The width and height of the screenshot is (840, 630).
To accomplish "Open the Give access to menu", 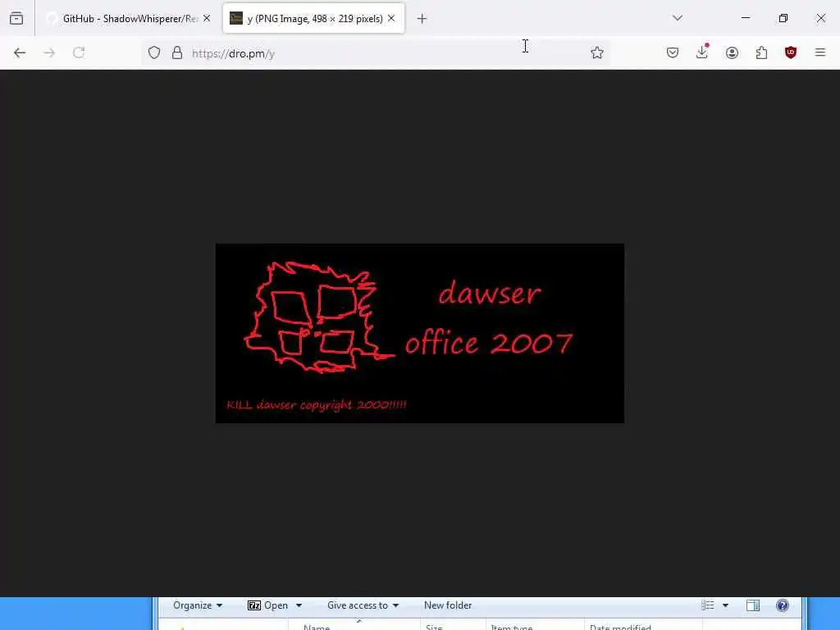I will click(363, 605).
